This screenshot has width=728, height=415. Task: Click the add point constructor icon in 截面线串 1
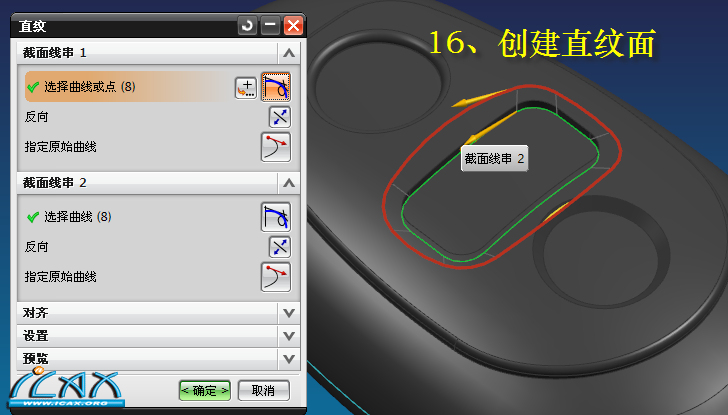(246, 87)
